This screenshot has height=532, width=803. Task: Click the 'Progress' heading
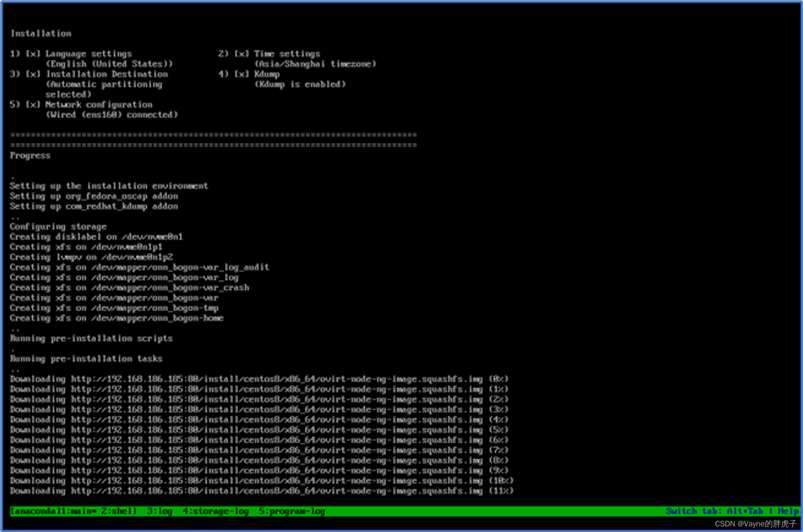point(31,156)
